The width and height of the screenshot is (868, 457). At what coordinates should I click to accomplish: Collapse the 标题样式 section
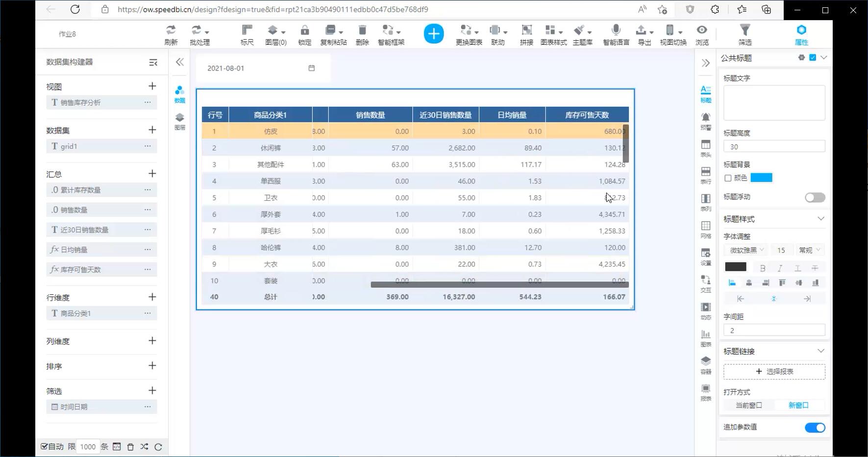tap(820, 219)
